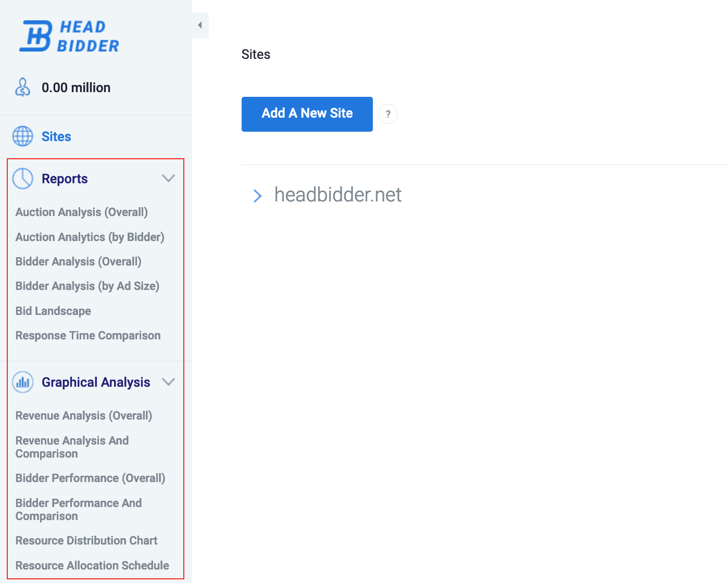The height and width of the screenshot is (583, 728).
Task: Expand the headbidder.net site row
Action: coord(257,196)
